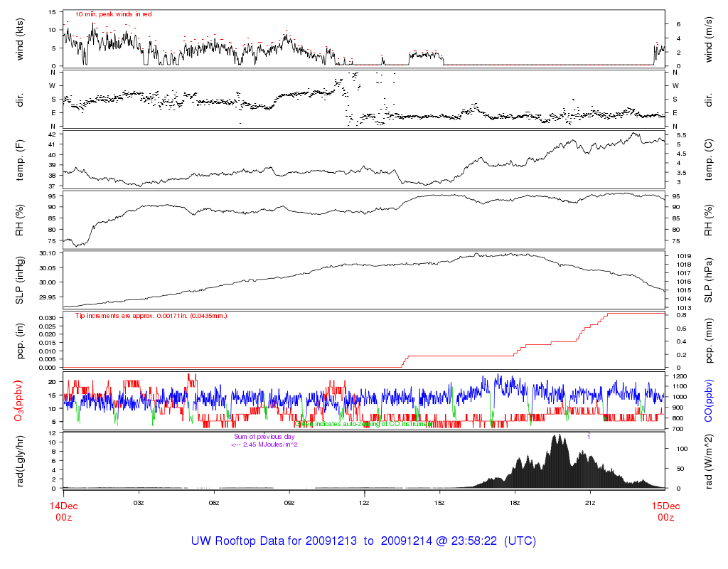The height and width of the screenshot is (569, 728).
Task: Click the 'pcp. (mm)' axis label
Action: [x=708, y=341]
